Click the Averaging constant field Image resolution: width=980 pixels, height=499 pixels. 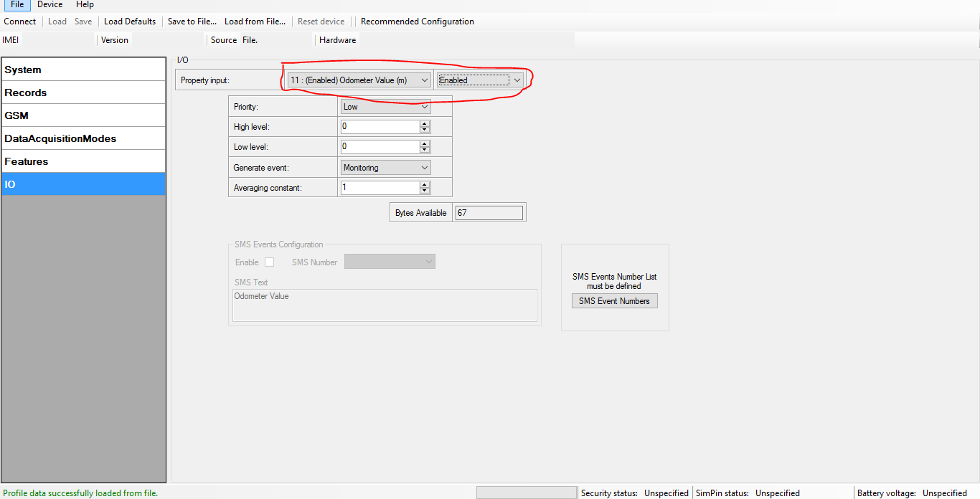coord(380,188)
